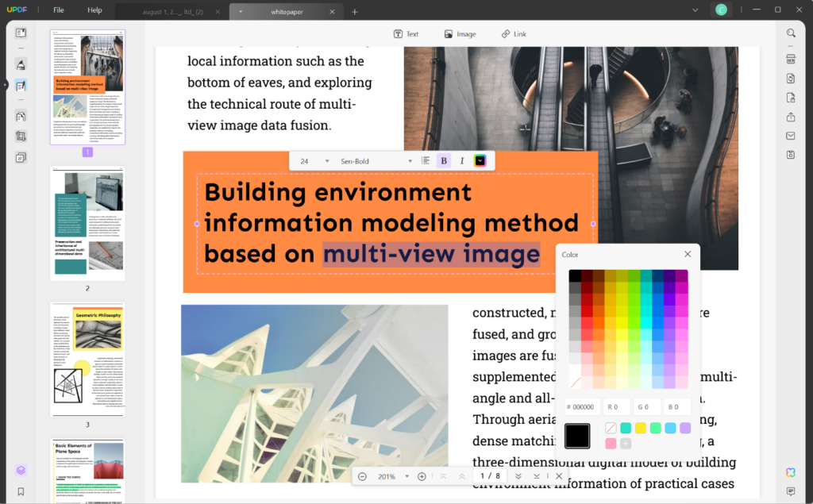Expand the zoom level 201% dropdown
Viewport: 813px width, 504px height.
[407, 476]
